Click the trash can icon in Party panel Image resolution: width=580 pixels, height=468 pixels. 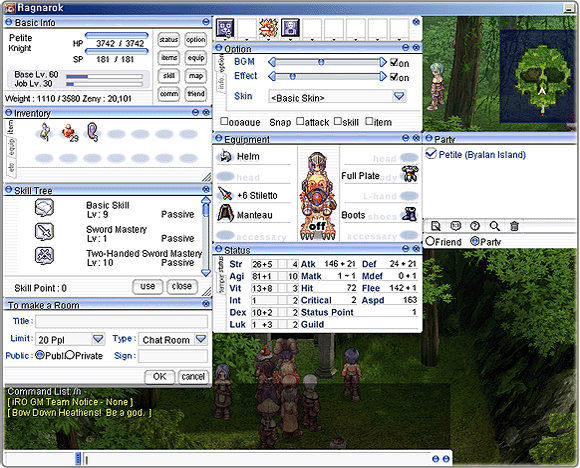click(x=514, y=226)
